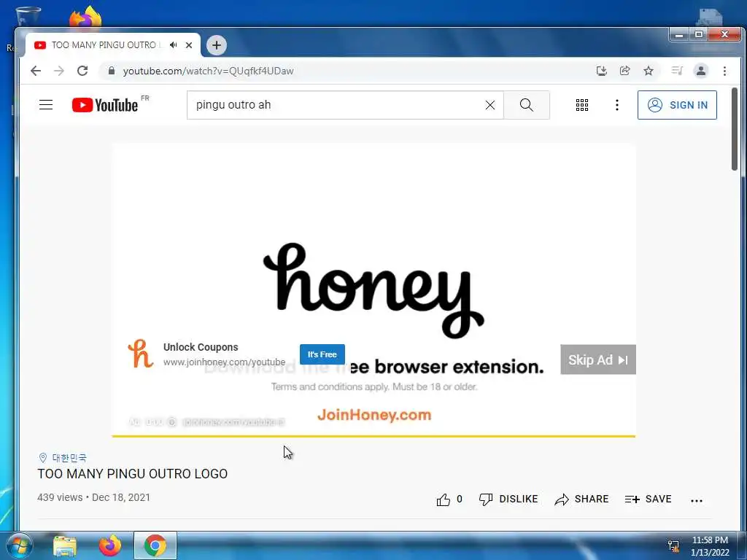
Task: Run search with magnifier button
Action: [527, 105]
